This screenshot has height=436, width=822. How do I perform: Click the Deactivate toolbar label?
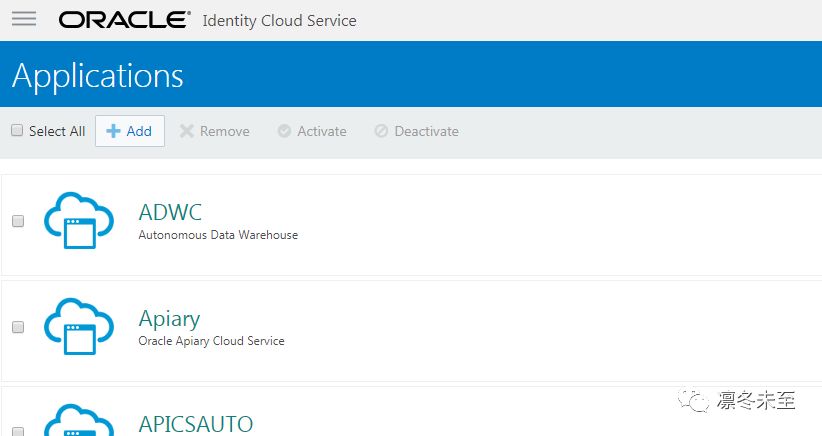tap(426, 131)
